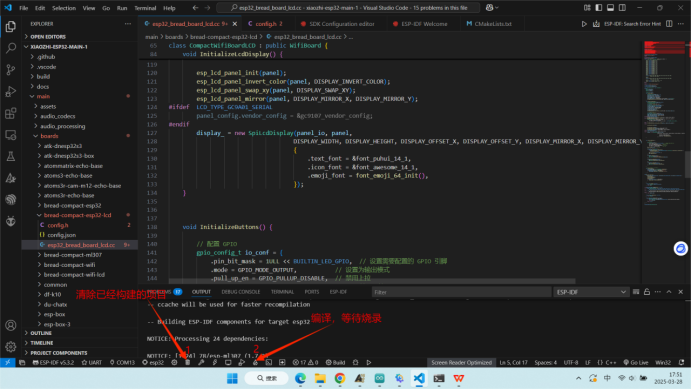Open the ESP-IDF output channel dropdown

pos(590,292)
